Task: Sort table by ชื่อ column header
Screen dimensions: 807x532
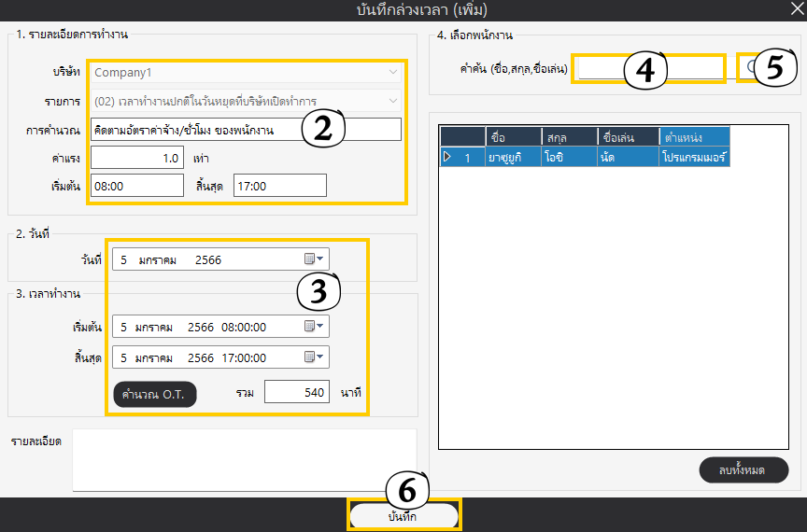Action: (512, 138)
